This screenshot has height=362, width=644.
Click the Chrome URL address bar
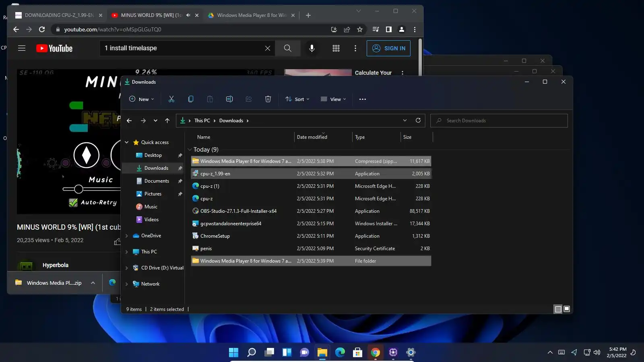[193, 29]
